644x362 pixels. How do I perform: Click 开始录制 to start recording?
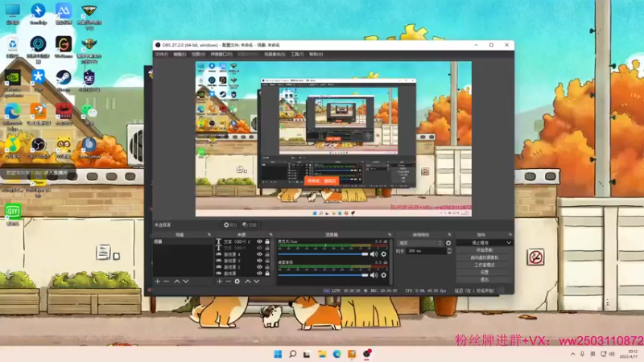tap(485, 250)
